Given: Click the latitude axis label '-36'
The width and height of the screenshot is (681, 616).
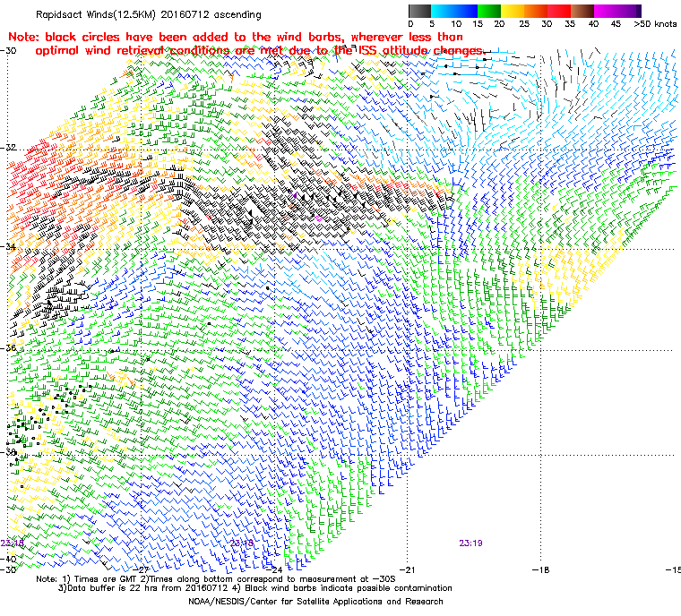Looking at the screenshot, I should (8, 348).
